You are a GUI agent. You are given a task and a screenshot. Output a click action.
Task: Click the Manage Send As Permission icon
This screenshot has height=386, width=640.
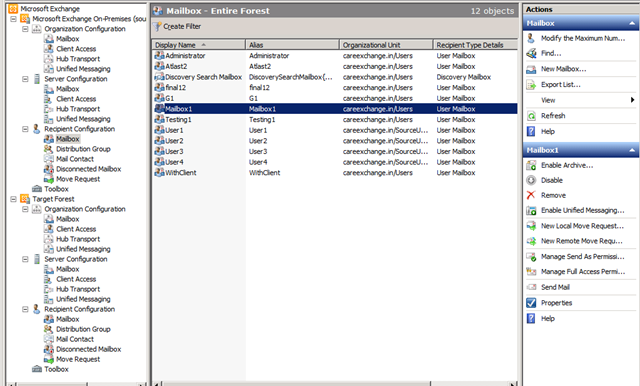click(531, 257)
